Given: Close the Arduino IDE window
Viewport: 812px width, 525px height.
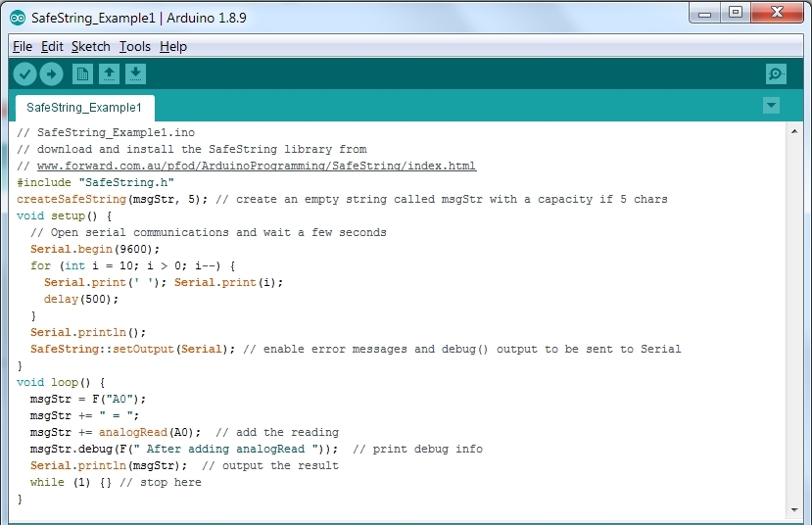Looking at the screenshot, I should point(777,13).
